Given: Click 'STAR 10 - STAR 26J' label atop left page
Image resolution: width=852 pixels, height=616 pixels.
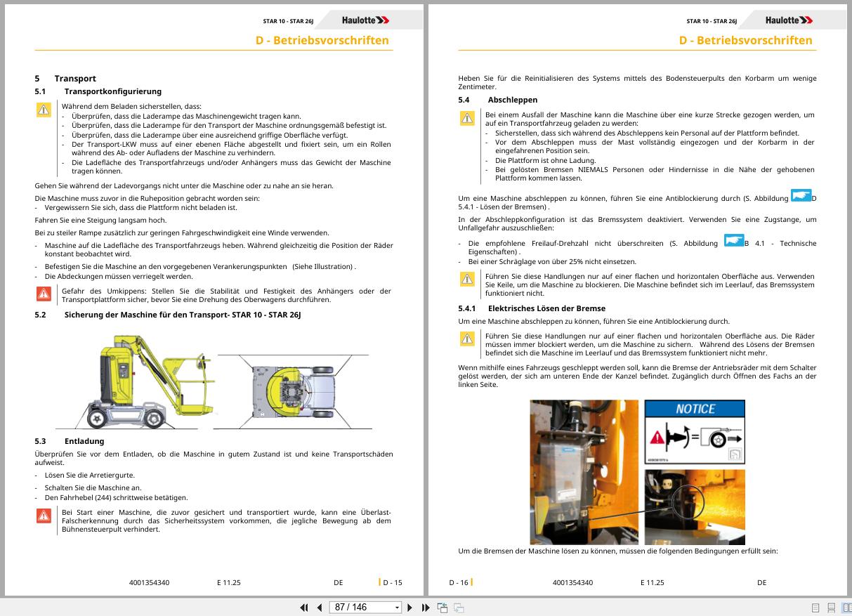Looking at the screenshot, I should 288,21.
